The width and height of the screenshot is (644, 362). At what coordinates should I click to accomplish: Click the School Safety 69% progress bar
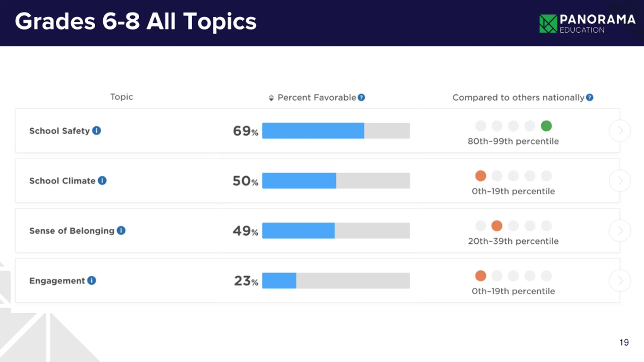point(336,131)
